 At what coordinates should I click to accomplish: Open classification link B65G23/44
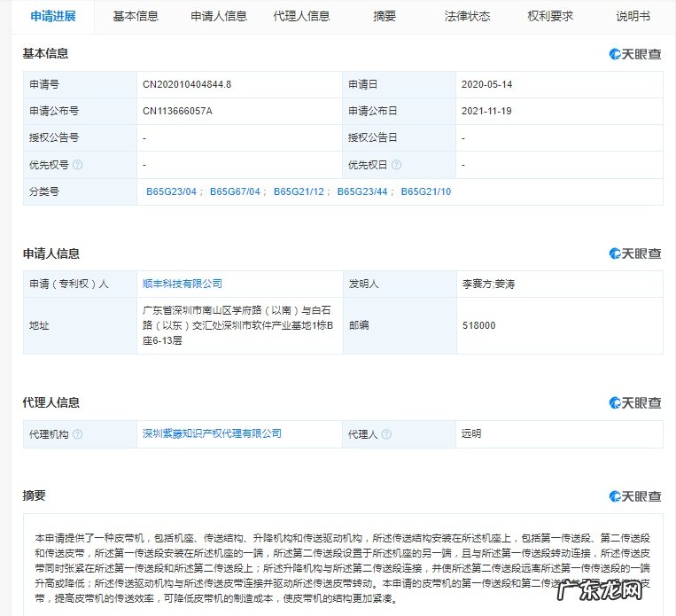[362, 191]
